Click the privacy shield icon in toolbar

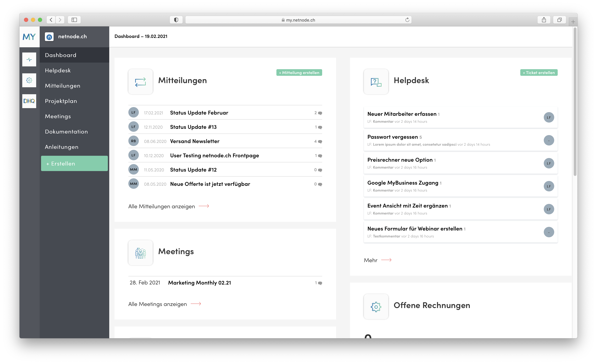coord(176,20)
